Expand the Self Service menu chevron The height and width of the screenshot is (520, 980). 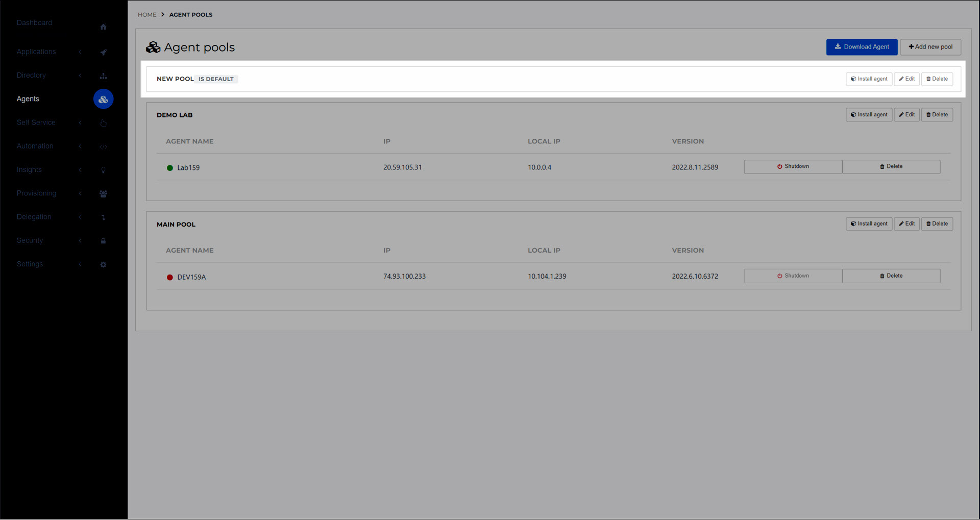(x=80, y=122)
